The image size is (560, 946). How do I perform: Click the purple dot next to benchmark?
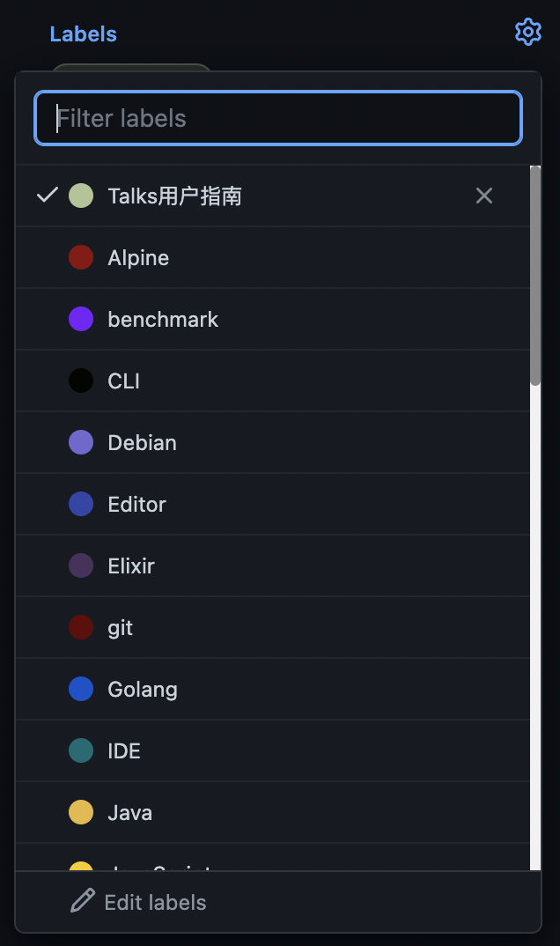pyautogui.click(x=81, y=319)
